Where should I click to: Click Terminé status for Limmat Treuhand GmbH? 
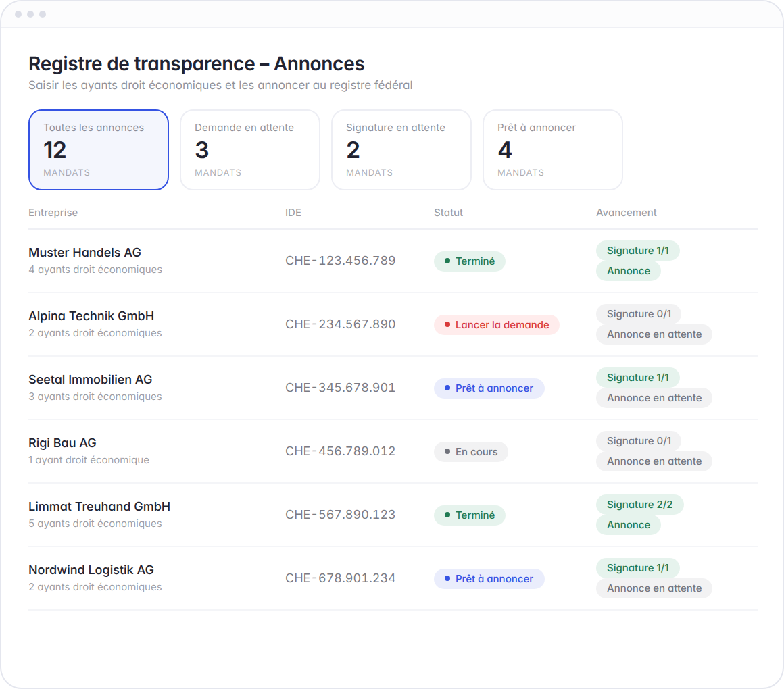click(x=470, y=515)
